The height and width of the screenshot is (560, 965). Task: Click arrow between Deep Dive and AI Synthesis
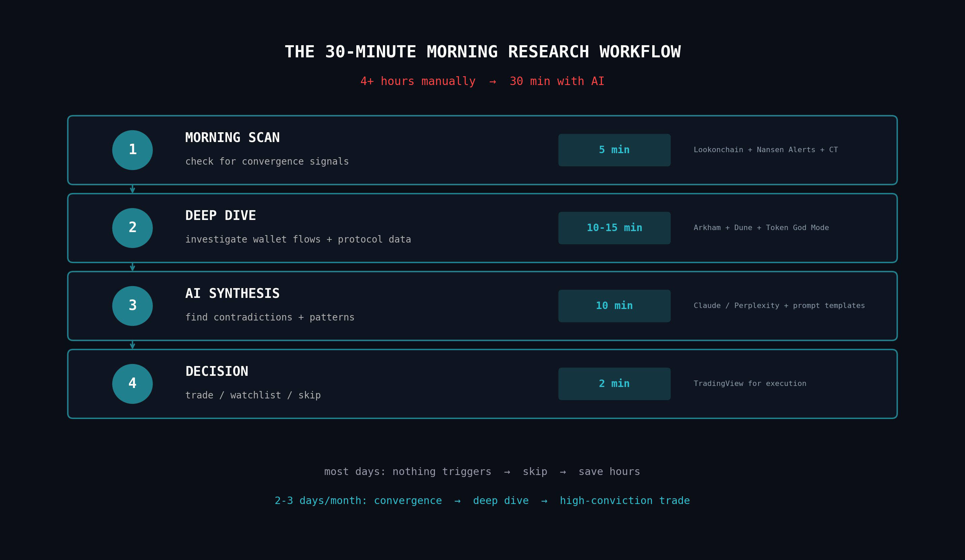coord(132,267)
